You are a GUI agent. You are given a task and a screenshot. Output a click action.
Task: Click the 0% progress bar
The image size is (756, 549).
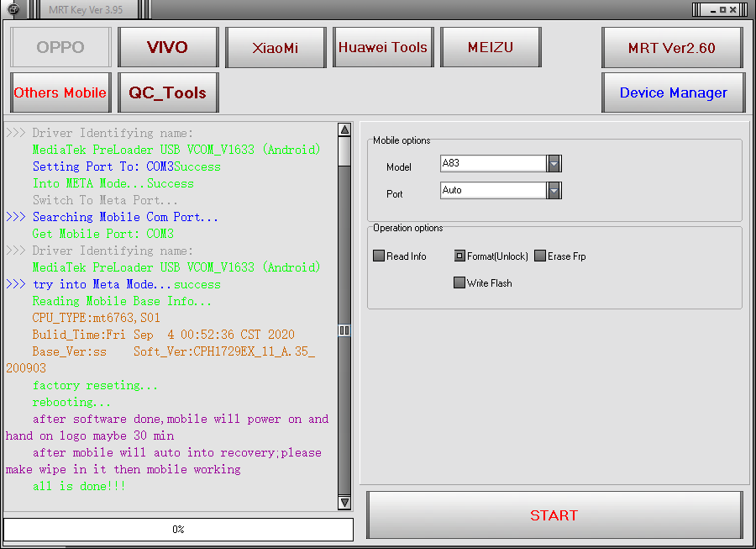click(178, 529)
